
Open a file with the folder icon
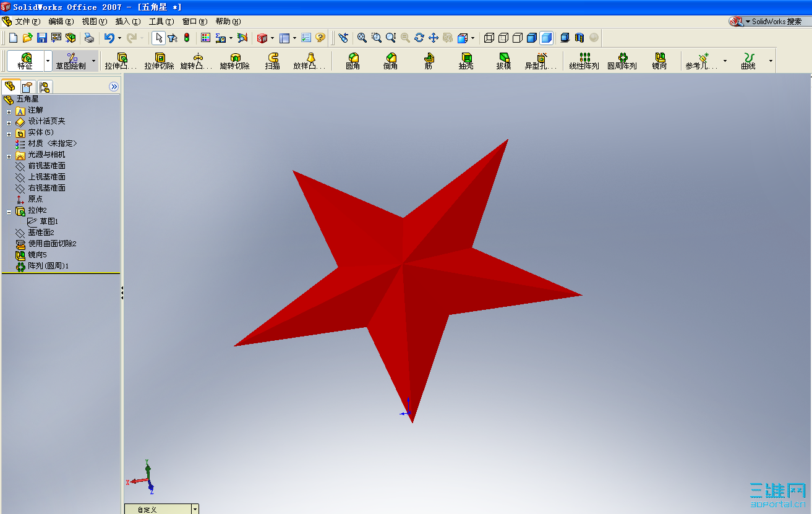click(x=27, y=38)
